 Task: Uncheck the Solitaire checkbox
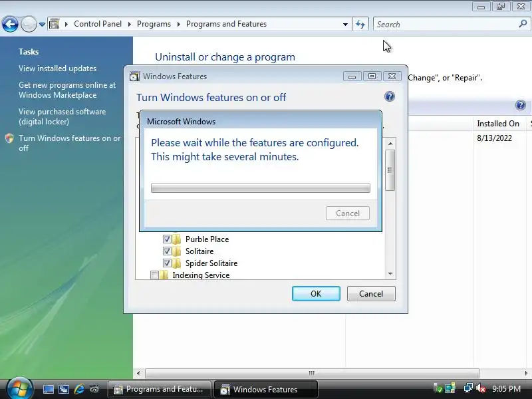tap(167, 251)
